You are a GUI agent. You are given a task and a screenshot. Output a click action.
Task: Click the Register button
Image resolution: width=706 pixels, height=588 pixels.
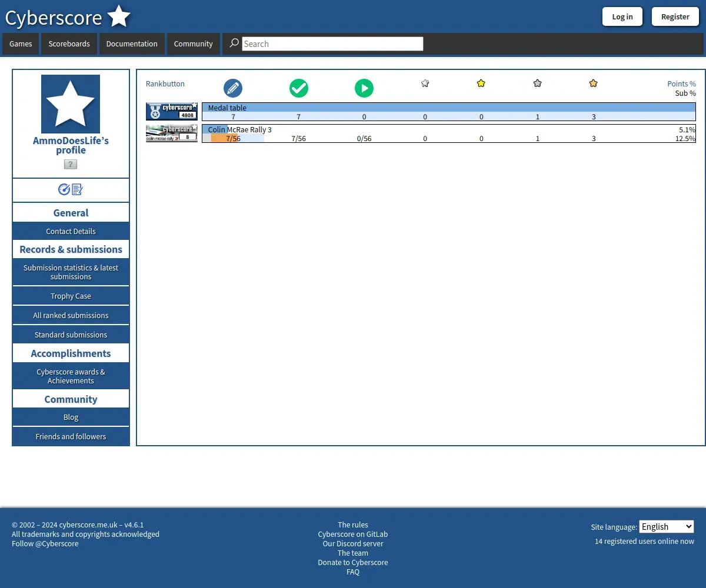click(675, 16)
